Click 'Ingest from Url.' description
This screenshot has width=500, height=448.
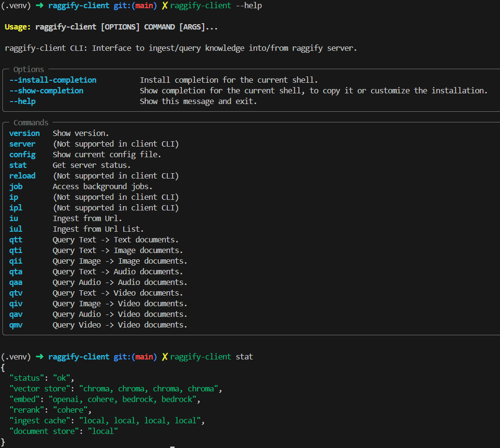click(88, 219)
